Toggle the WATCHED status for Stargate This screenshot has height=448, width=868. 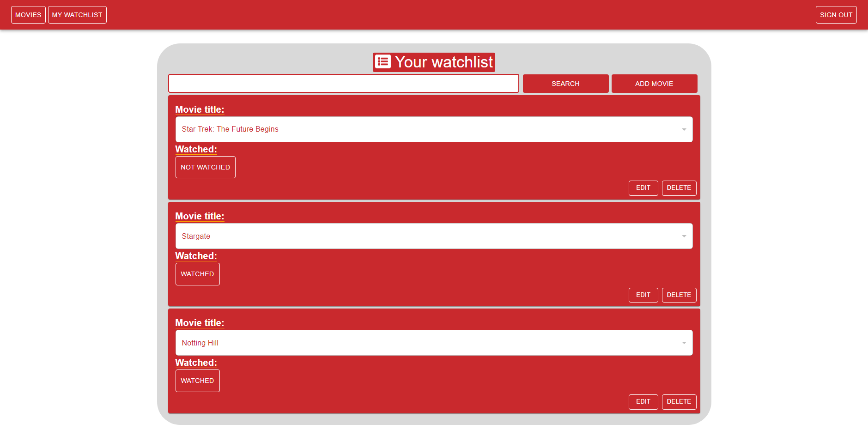click(197, 273)
